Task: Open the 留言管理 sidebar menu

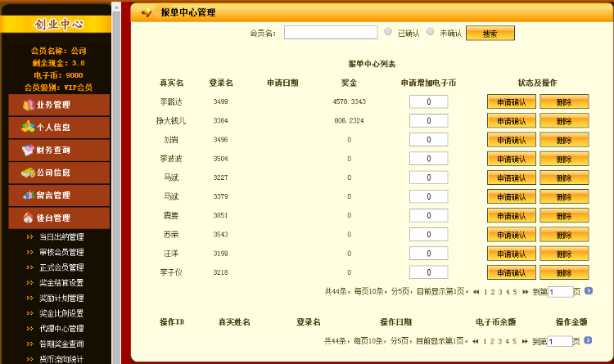Action: (x=59, y=195)
